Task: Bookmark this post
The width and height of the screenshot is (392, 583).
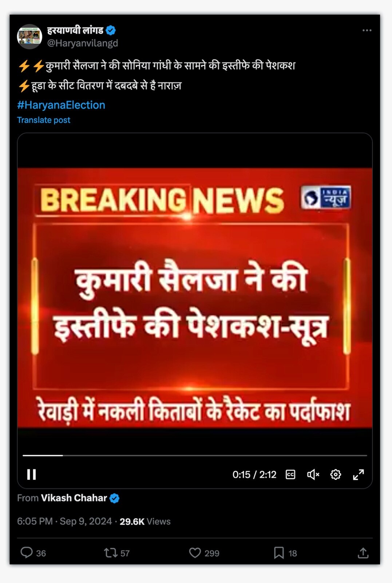Action: (x=279, y=553)
